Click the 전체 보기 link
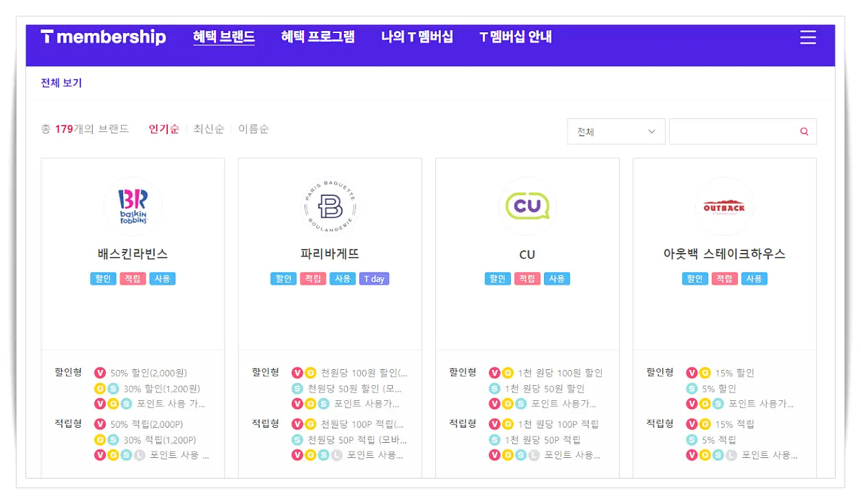This screenshot has height=504, width=861. 61,83
